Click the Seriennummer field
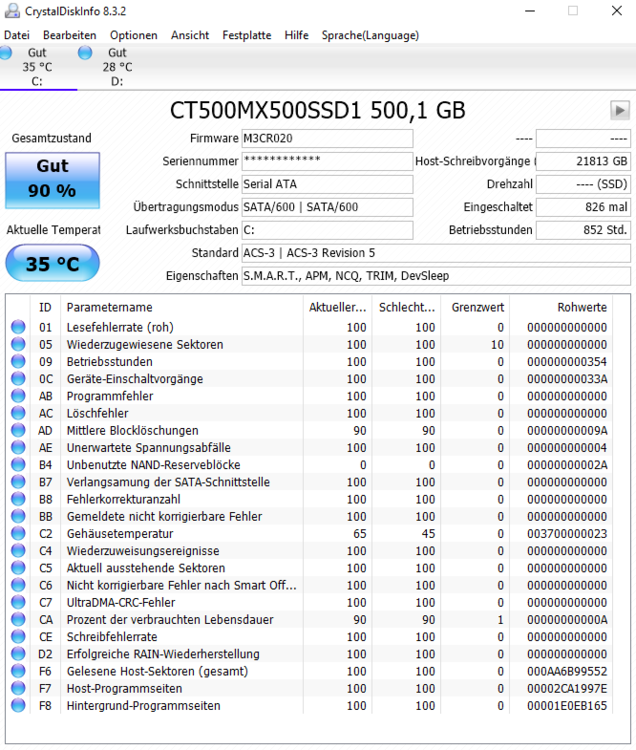The image size is (636, 750). (x=327, y=161)
